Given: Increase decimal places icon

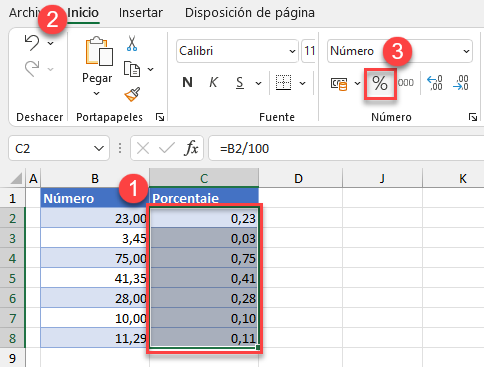Looking at the screenshot, I should click(435, 83).
